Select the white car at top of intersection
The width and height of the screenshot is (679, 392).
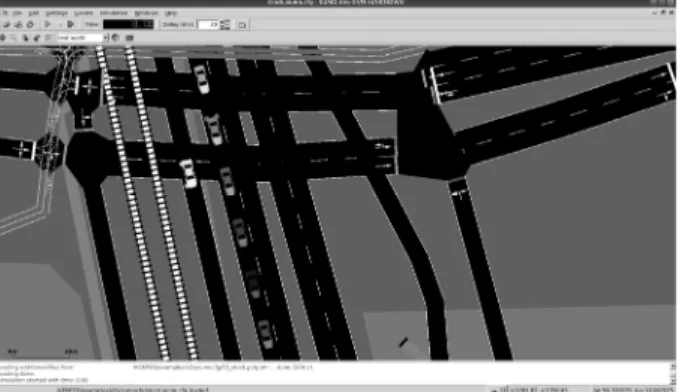click(201, 79)
